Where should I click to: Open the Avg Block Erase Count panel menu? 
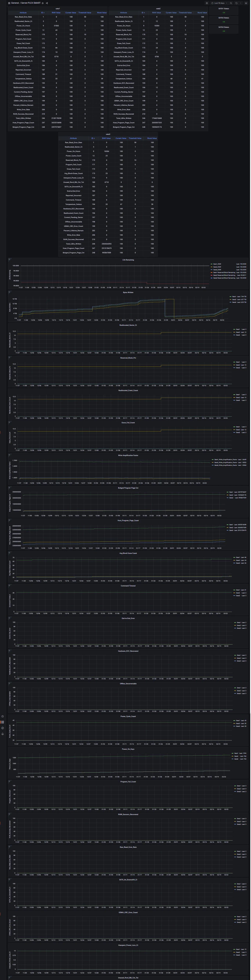pyautogui.click(x=128, y=553)
